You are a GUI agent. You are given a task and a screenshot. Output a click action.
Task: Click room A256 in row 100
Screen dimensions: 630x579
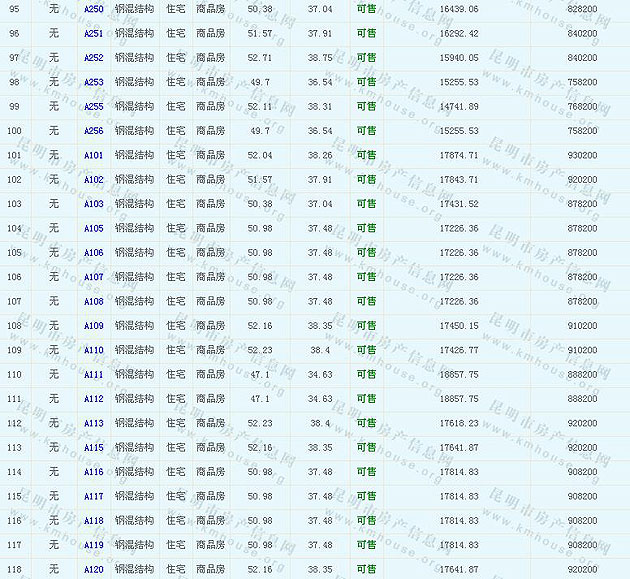(93, 131)
